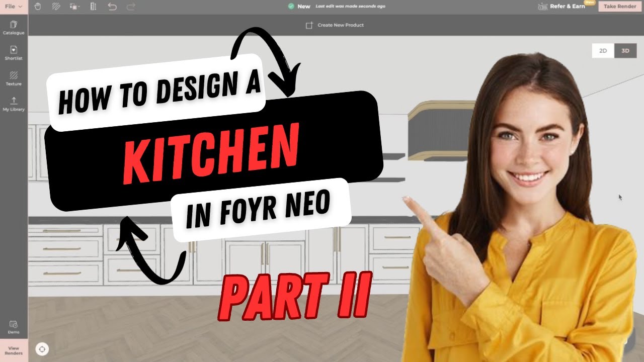
Task: Expand the copy layers tool dropdown
Action: pyautogui.click(x=74, y=7)
